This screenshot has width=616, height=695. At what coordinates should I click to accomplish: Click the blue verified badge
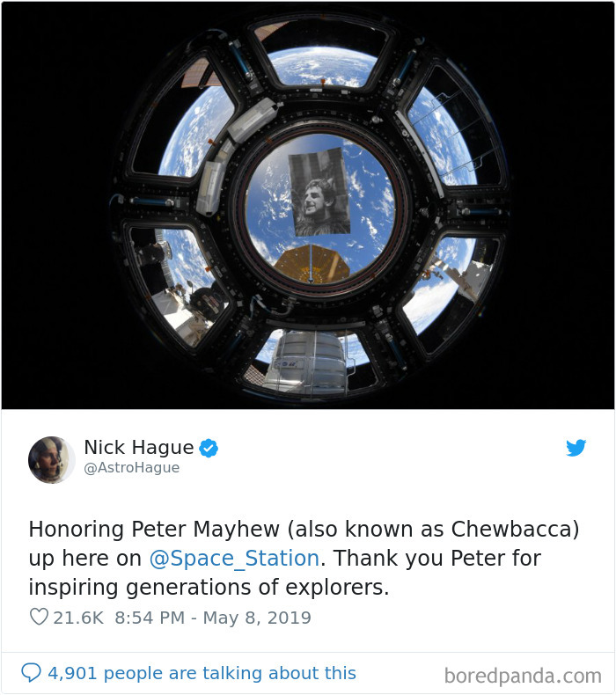(209, 448)
